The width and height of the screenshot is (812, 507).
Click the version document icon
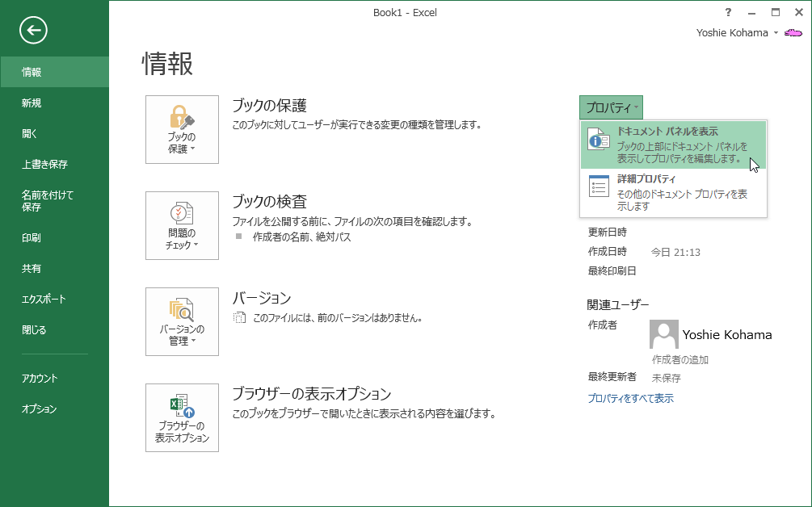tap(239, 317)
